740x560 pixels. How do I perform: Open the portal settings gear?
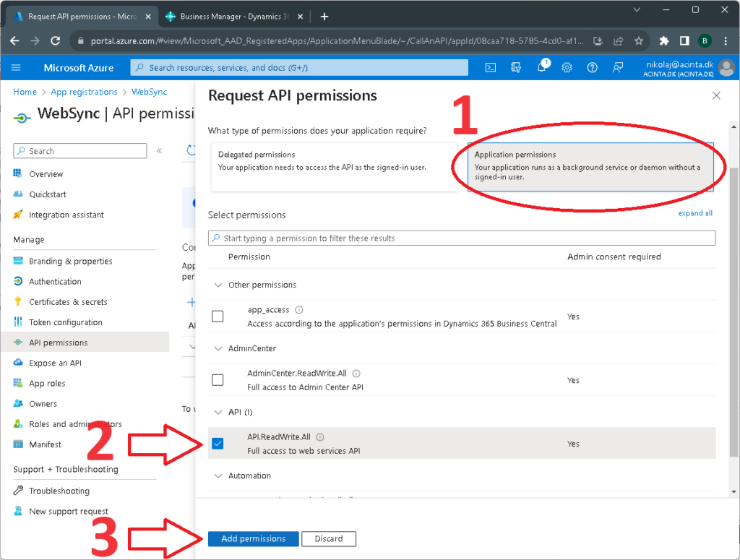567,67
